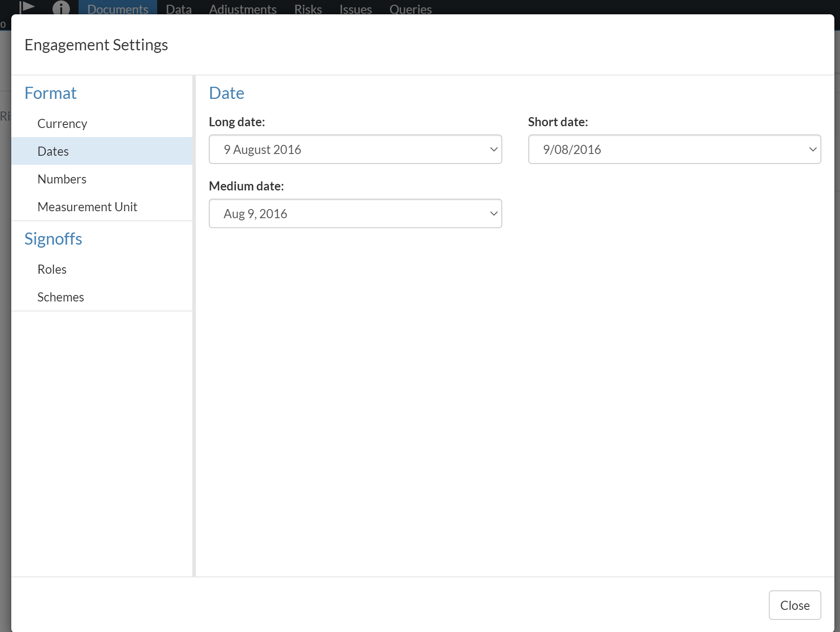This screenshot has height=632, width=840.
Task: Click the info icon in top bar
Action: pos(61,7)
